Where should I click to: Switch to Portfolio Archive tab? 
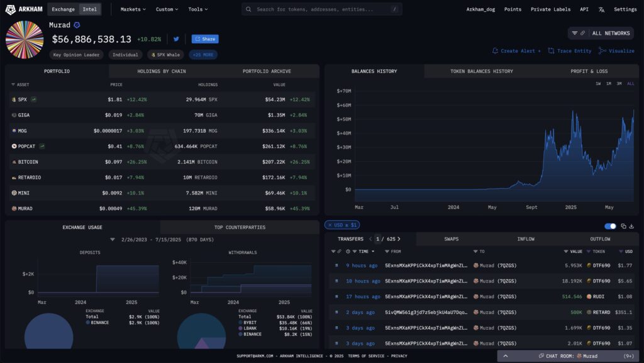point(267,71)
